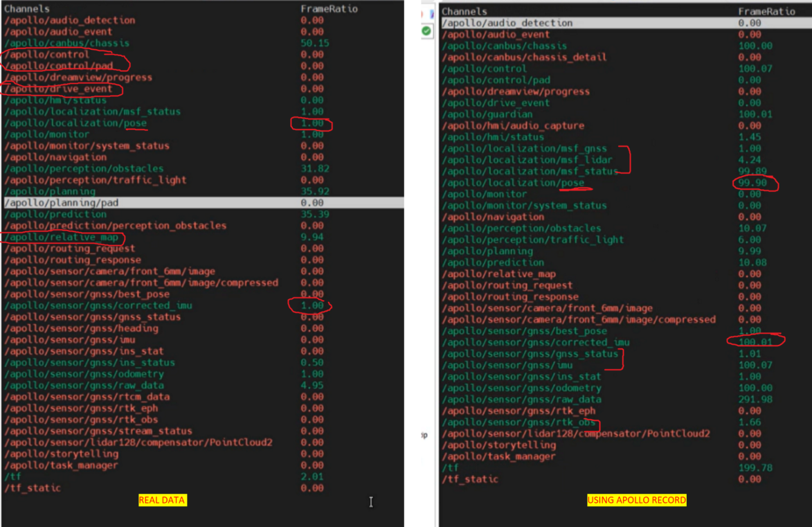Click the 9.94 frame ratio value
This screenshot has width=812, height=527.
click(312, 237)
